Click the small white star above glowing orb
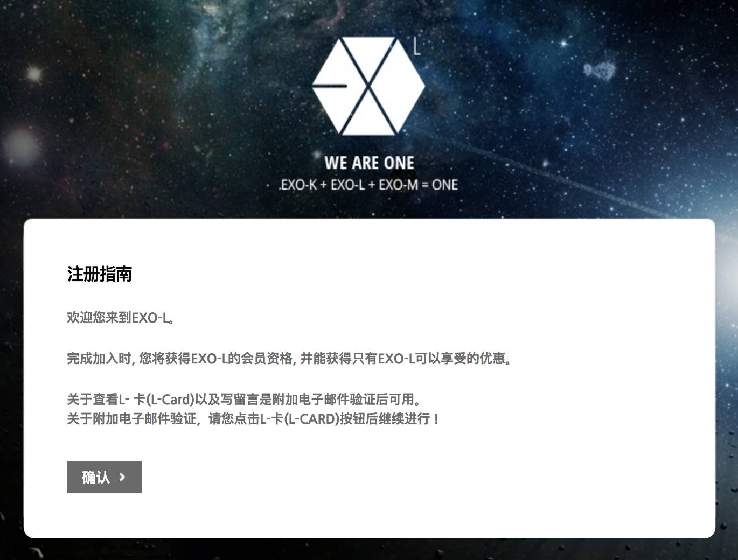The image size is (738, 560). pyautogui.click(x=34, y=73)
